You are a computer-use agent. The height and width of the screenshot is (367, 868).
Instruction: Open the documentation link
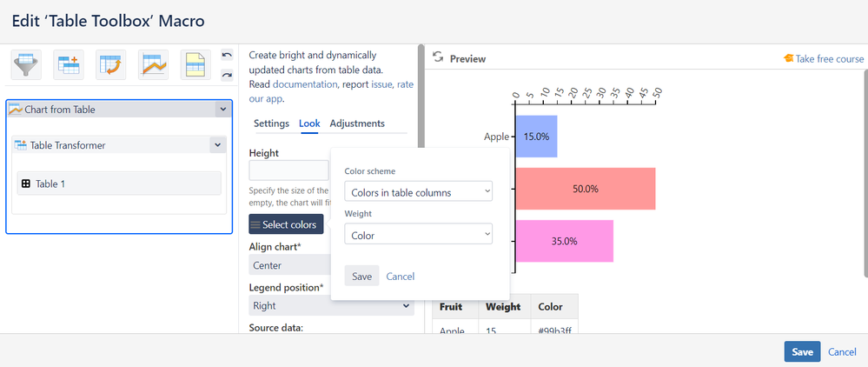click(305, 84)
